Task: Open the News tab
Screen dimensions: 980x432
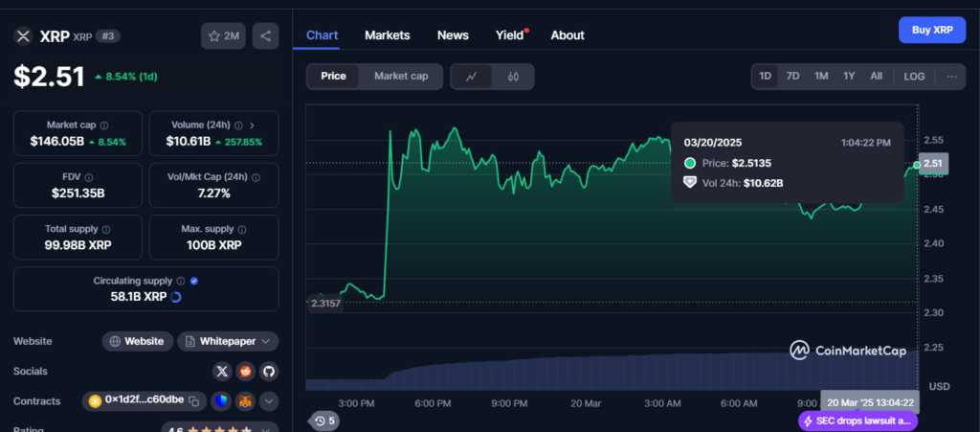Action: [x=453, y=35]
